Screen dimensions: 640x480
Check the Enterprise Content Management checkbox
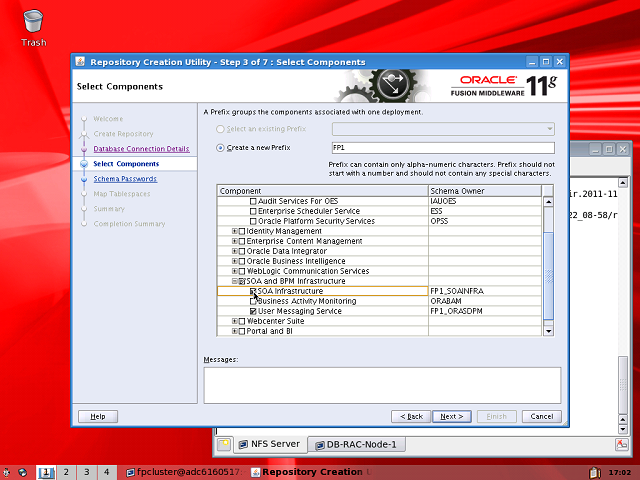click(242, 241)
